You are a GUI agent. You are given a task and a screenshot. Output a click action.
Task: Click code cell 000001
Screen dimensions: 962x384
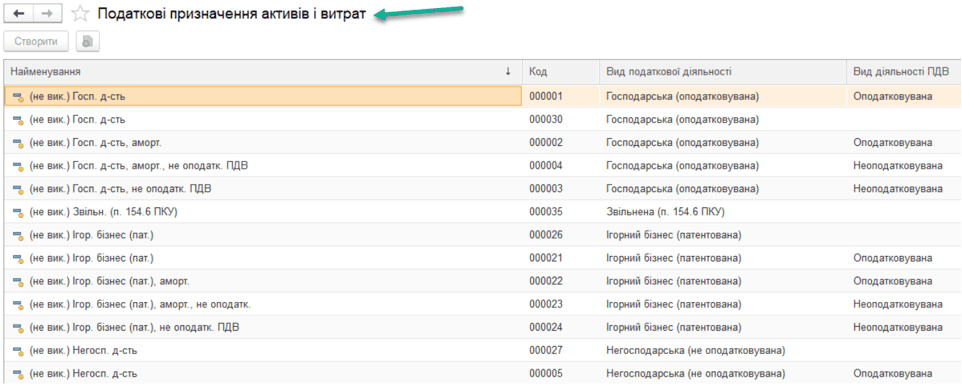(546, 97)
